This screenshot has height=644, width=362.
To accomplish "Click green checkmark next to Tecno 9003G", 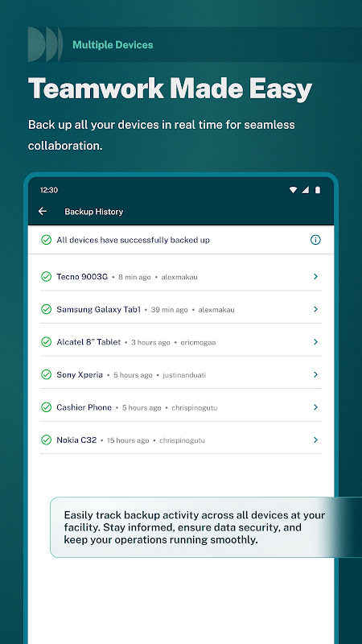I will [x=47, y=276].
